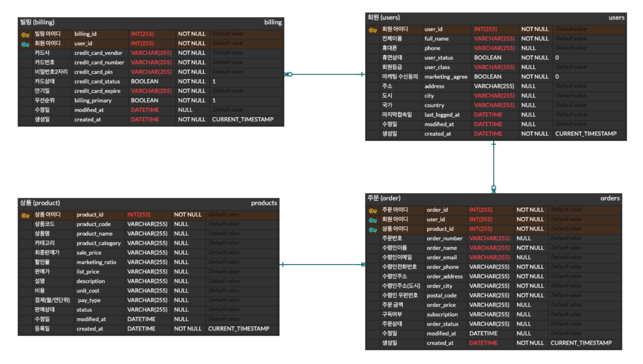Click the Default value field of product_code
This screenshot has width=643, height=364.
(x=224, y=224)
